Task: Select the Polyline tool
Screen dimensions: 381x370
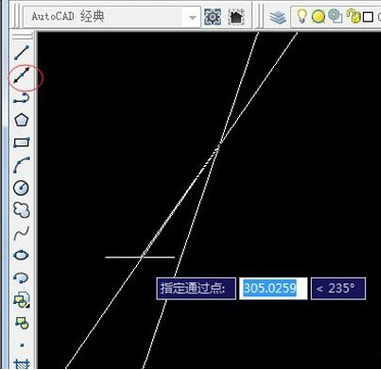Action: tap(22, 99)
